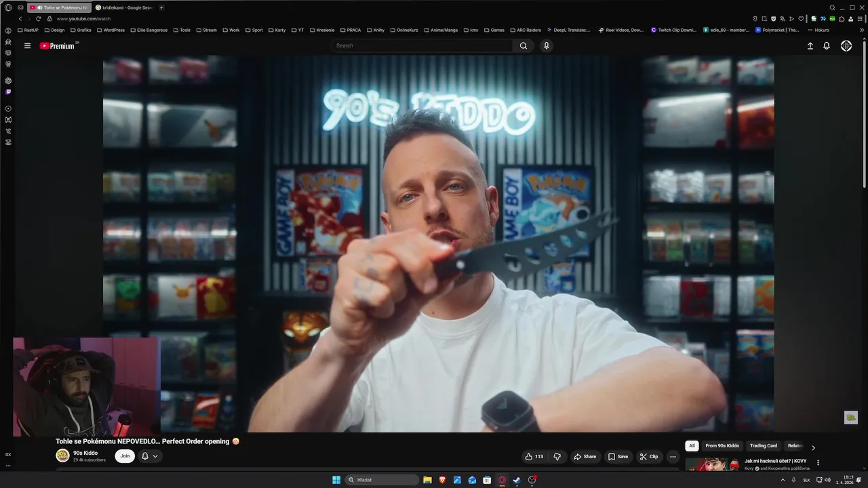
Task: Start voice search with microphone icon
Action: pos(547,45)
